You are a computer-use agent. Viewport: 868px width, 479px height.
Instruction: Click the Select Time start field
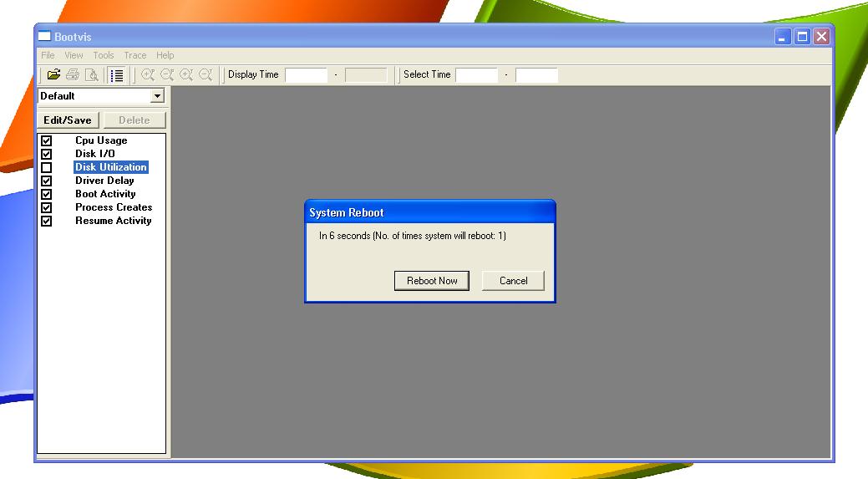click(x=477, y=74)
